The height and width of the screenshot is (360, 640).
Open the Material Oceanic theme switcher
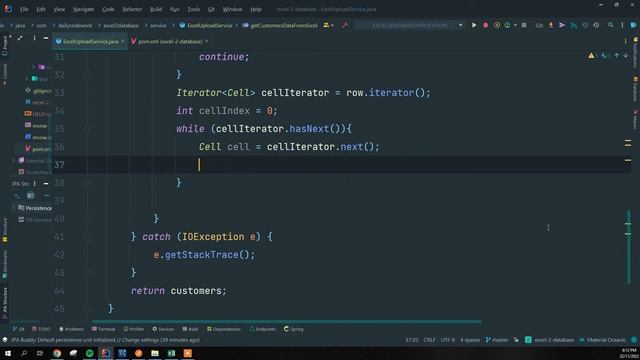pyautogui.click(x=602, y=340)
